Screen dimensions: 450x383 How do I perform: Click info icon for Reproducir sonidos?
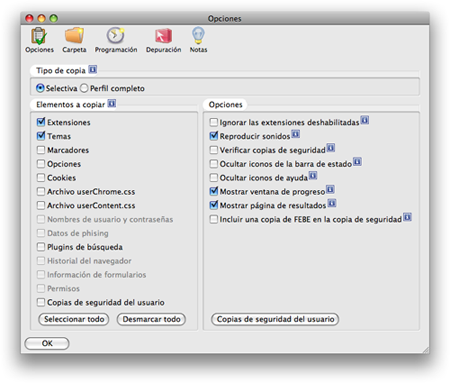[x=296, y=134]
